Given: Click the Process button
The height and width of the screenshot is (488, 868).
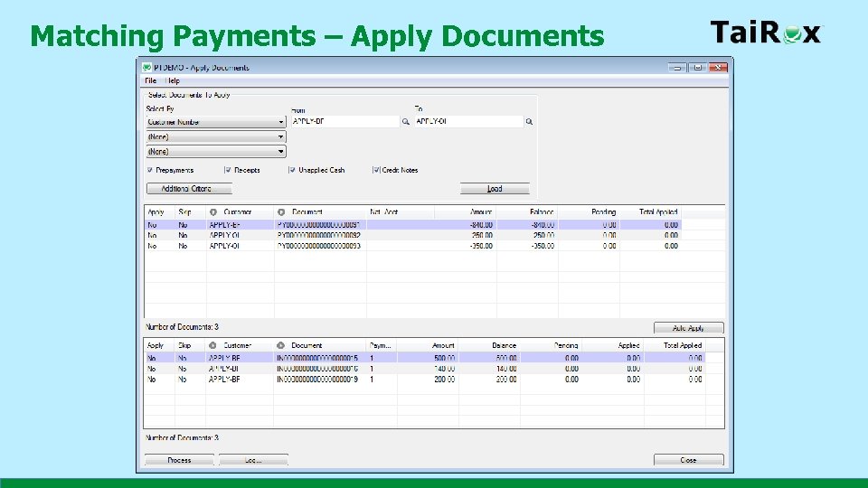Looking at the screenshot, I should click(x=179, y=460).
